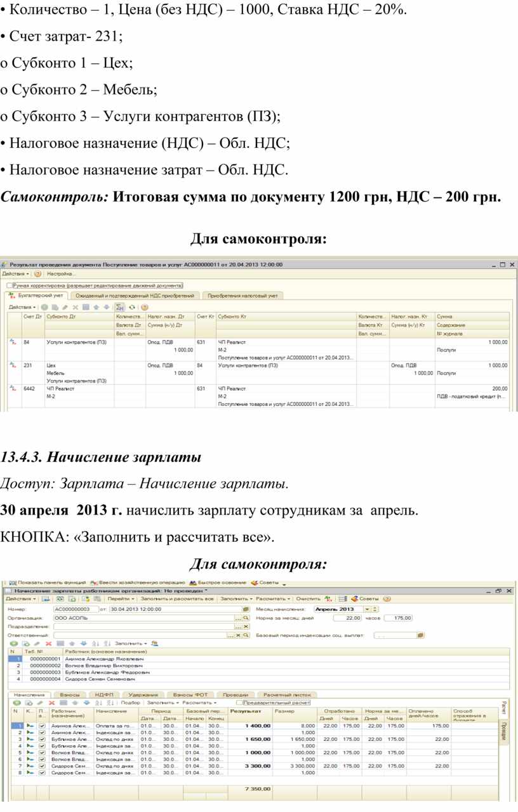Click the Сумма column header

coord(472,316)
